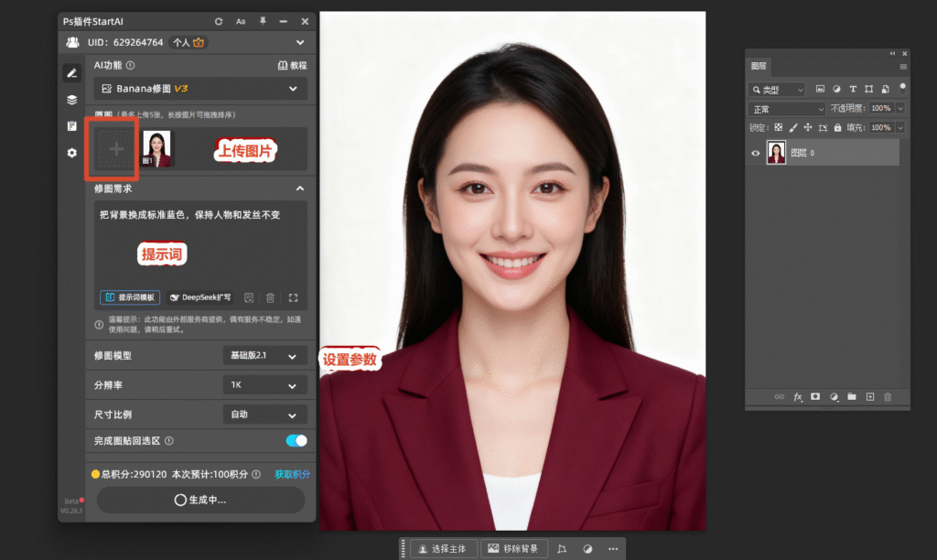The width and height of the screenshot is (937, 560).
Task: Open the 教程 tutorial link
Action: tap(292, 65)
